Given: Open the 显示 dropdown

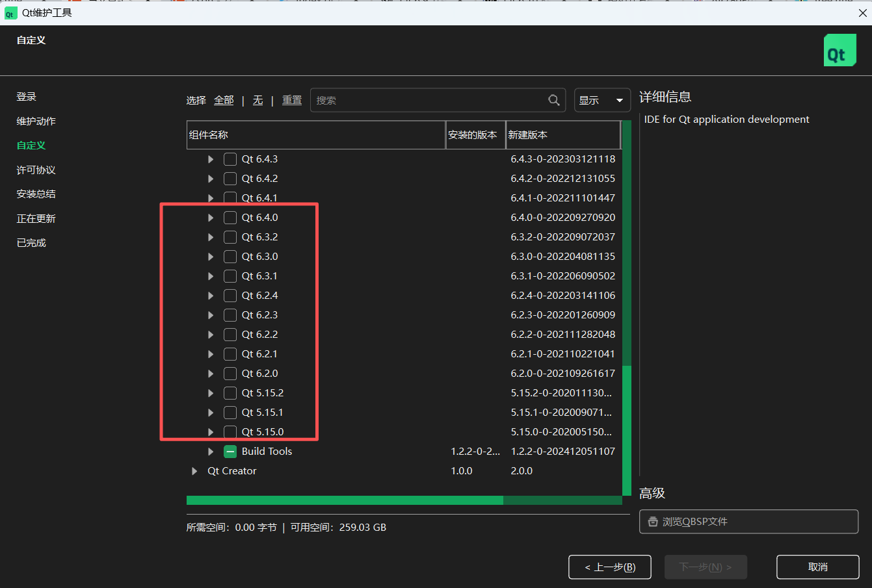Looking at the screenshot, I should (x=602, y=100).
